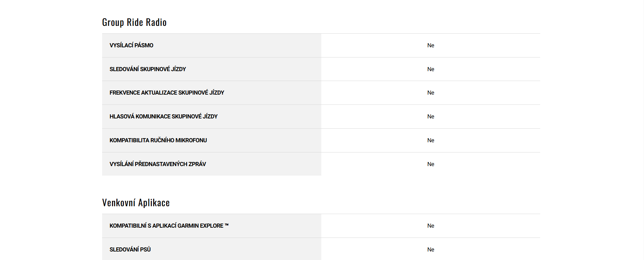The image size is (644, 260).
Task: Click Ne value for Hlasová komunikace row
Action: pos(431,116)
